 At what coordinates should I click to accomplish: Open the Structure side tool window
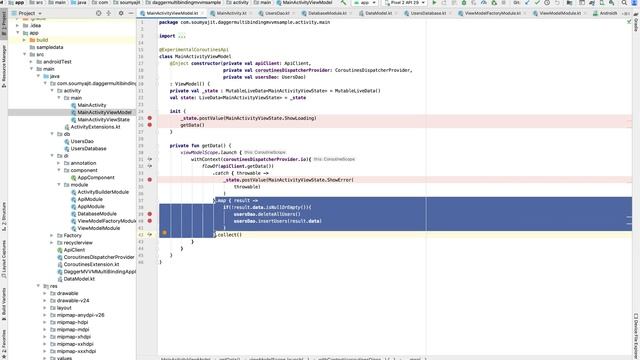tap(4, 216)
